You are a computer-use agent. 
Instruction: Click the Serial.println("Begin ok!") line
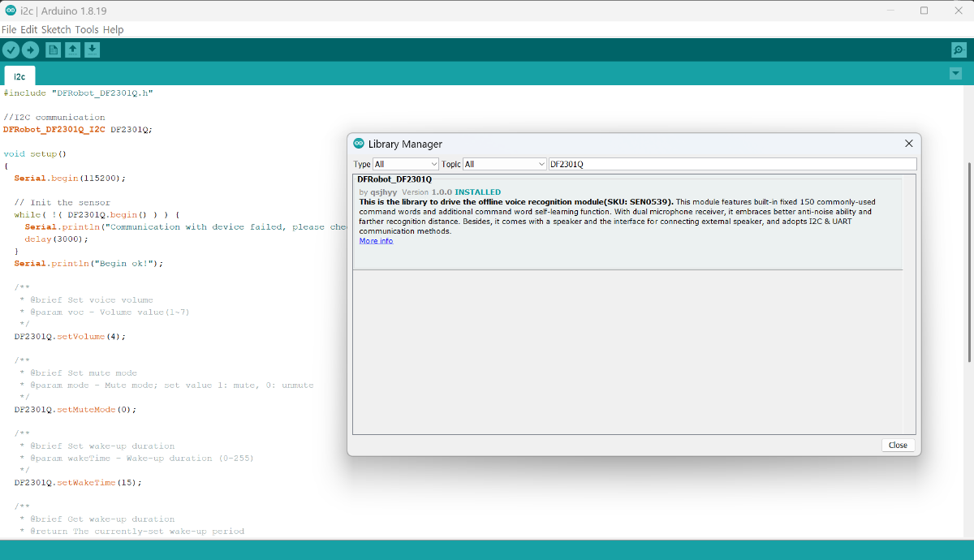[89, 263]
